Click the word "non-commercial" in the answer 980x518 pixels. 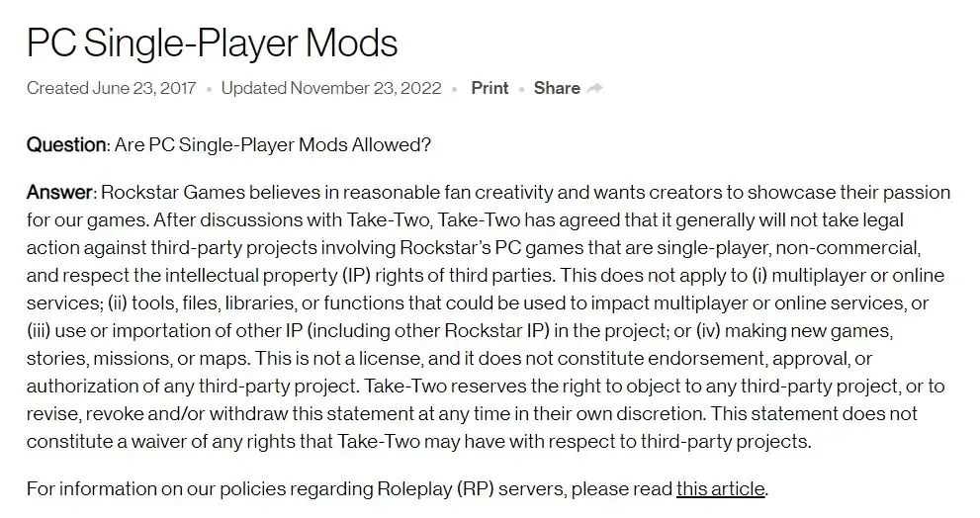coord(859,247)
